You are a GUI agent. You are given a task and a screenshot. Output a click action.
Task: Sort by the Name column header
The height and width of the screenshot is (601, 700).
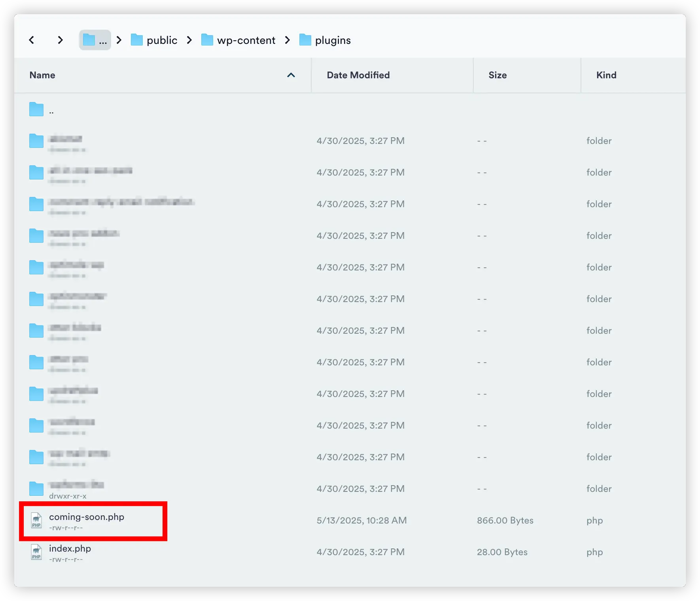click(42, 75)
